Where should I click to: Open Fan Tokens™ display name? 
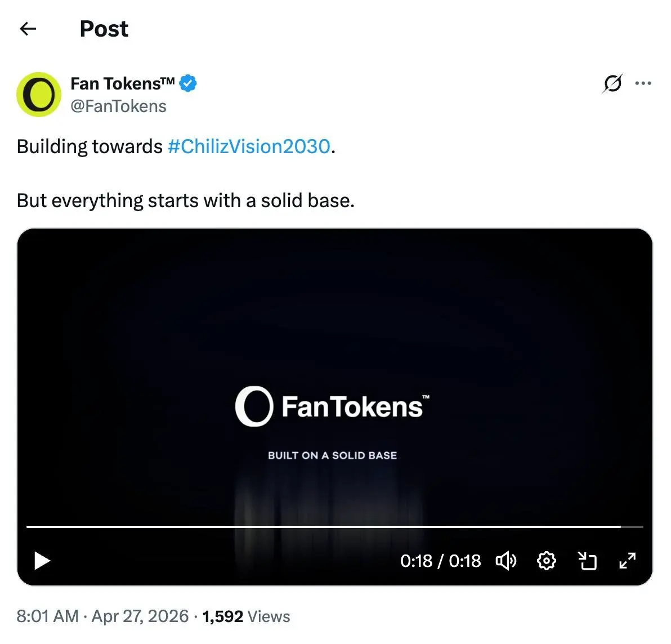[122, 83]
